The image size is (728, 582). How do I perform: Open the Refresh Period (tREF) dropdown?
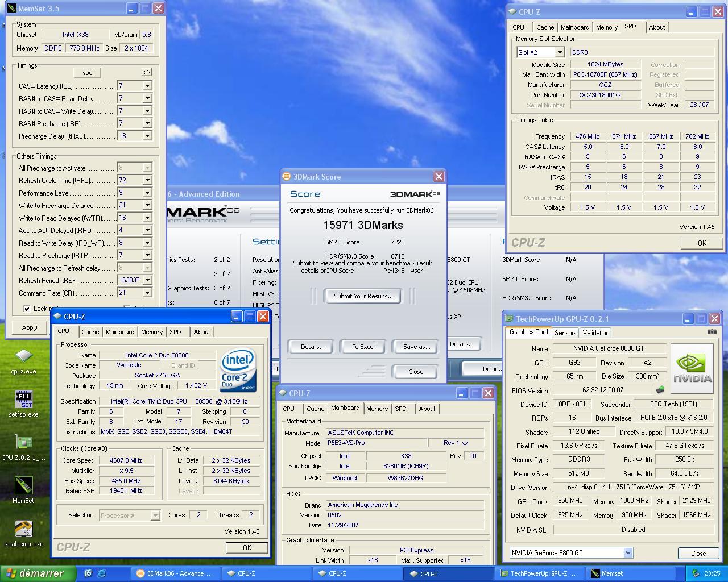147,280
